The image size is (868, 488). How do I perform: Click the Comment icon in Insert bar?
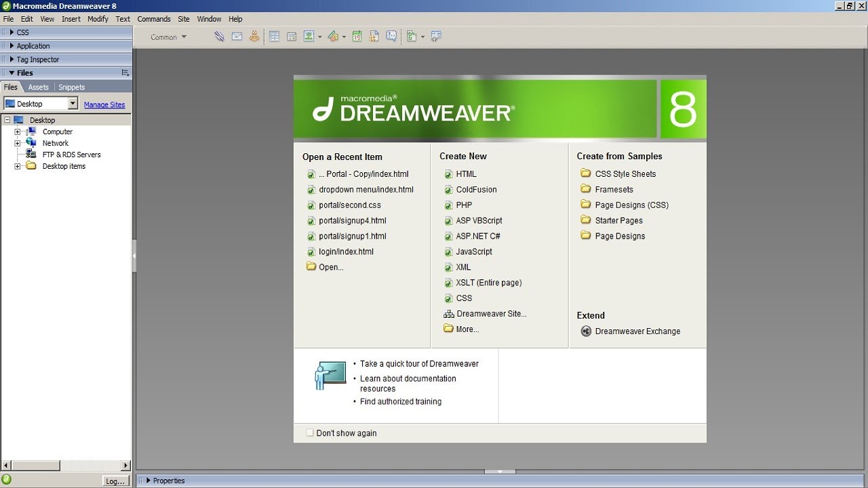391,37
